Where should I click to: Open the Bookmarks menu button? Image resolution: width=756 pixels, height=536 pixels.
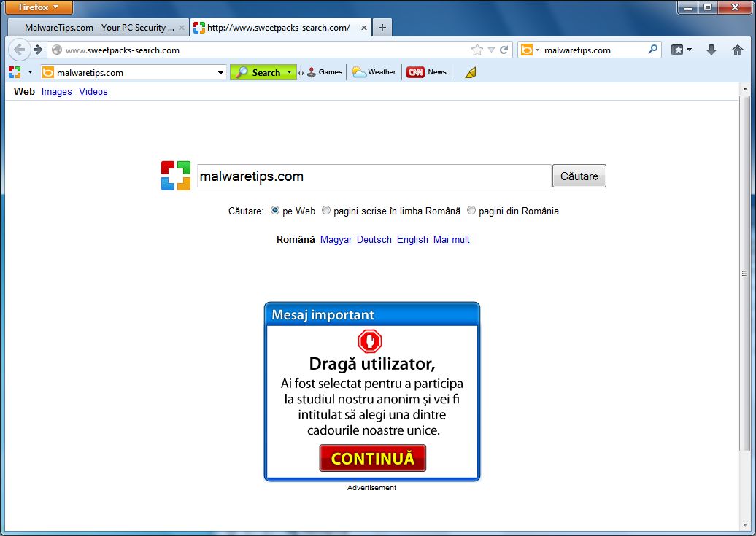[677, 49]
